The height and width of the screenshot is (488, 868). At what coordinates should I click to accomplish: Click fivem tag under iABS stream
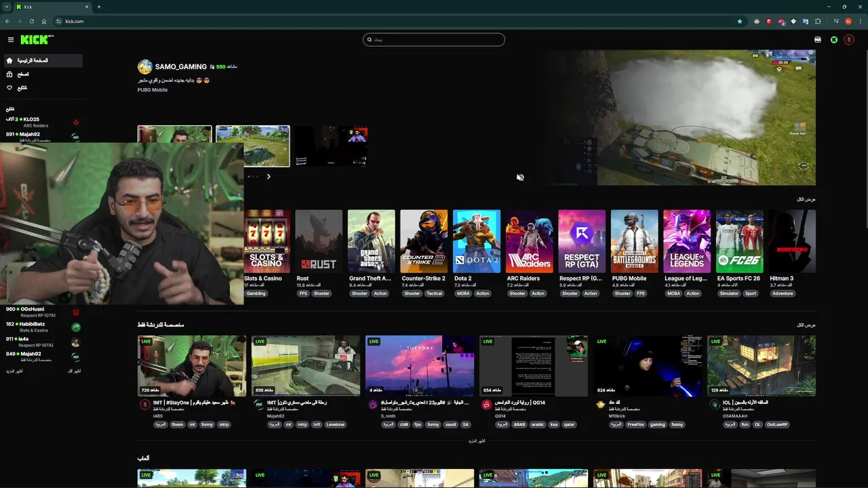(178, 424)
